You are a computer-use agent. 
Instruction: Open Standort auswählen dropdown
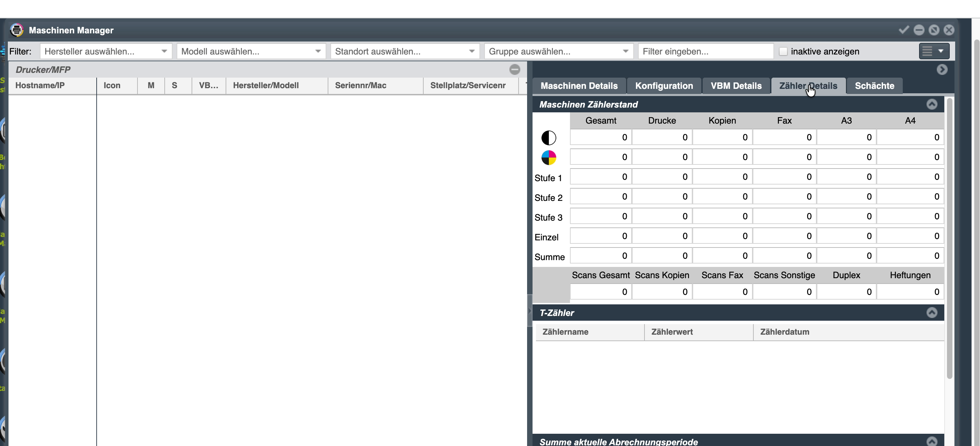coord(405,51)
